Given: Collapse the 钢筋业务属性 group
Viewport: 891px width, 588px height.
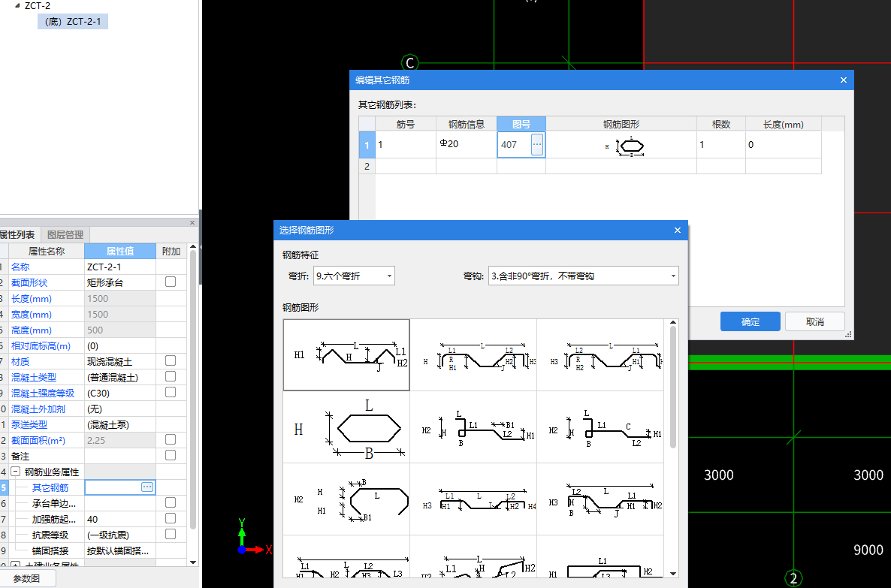Looking at the screenshot, I should click(x=16, y=472).
